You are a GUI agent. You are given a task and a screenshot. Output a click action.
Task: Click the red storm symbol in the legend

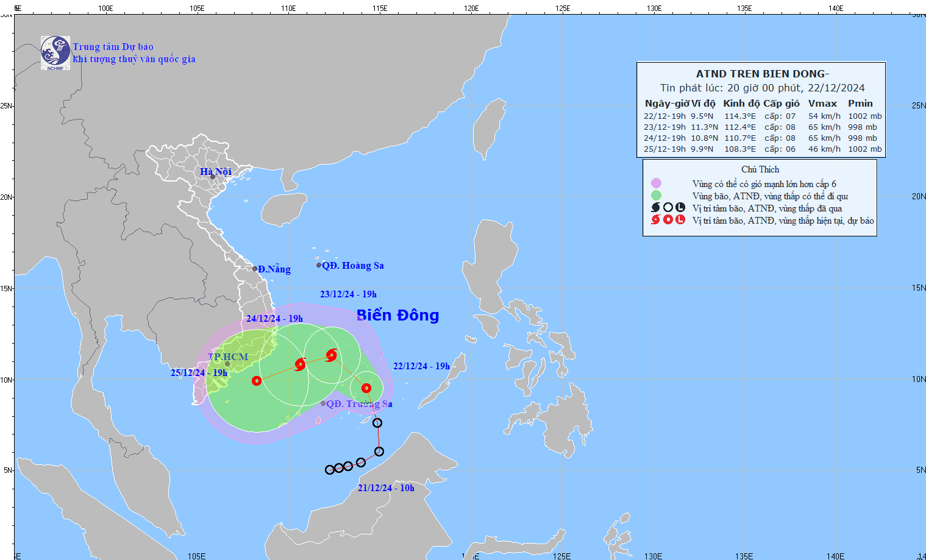click(x=656, y=220)
